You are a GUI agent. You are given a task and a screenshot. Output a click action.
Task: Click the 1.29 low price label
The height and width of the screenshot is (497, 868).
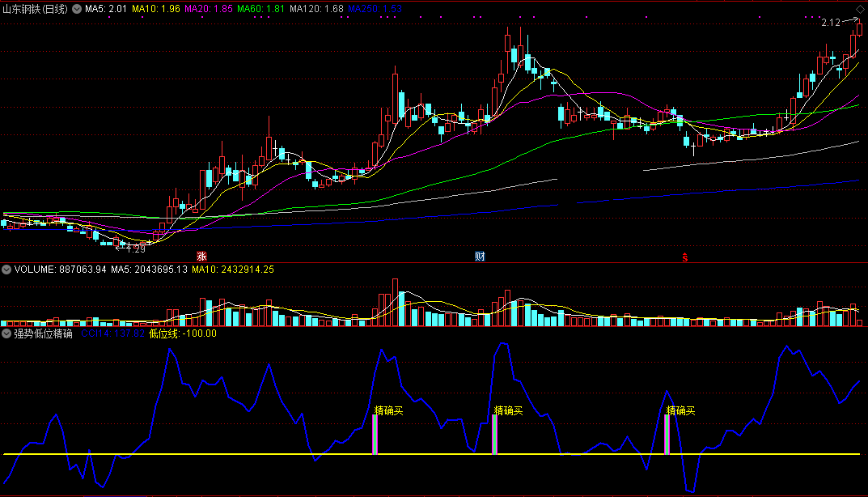(x=136, y=249)
